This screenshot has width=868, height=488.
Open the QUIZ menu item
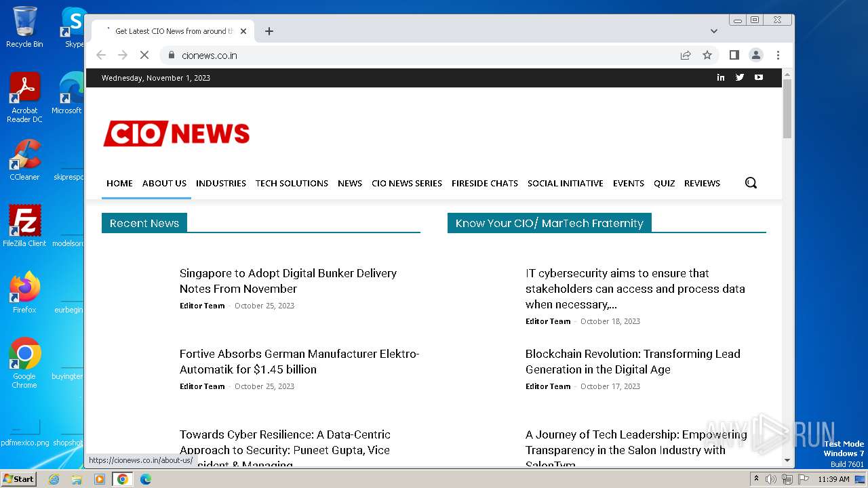(665, 183)
